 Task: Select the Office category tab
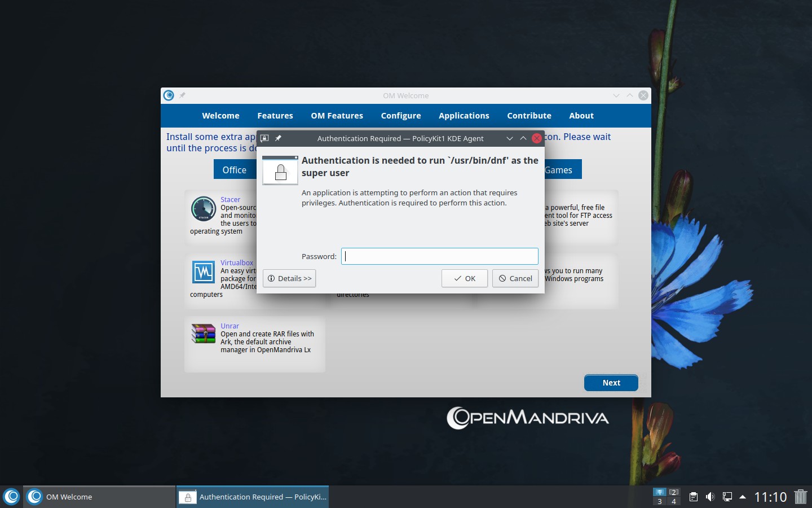tap(235, 169)
